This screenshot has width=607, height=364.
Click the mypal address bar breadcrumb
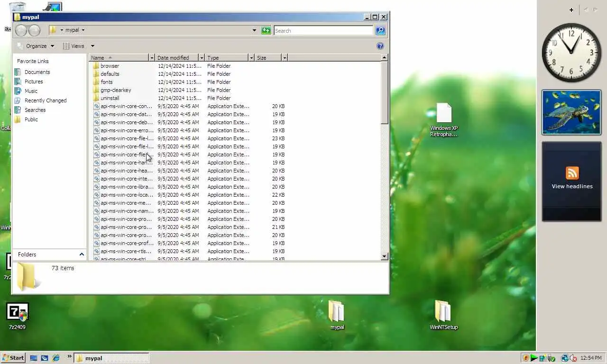tap(72, 30)
